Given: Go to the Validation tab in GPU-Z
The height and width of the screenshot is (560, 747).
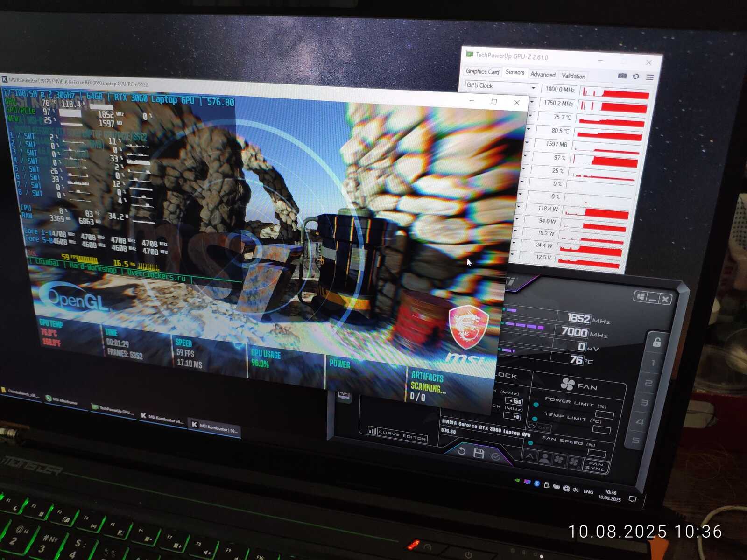Looking at the screenshot, I should (x=573, y=76).
